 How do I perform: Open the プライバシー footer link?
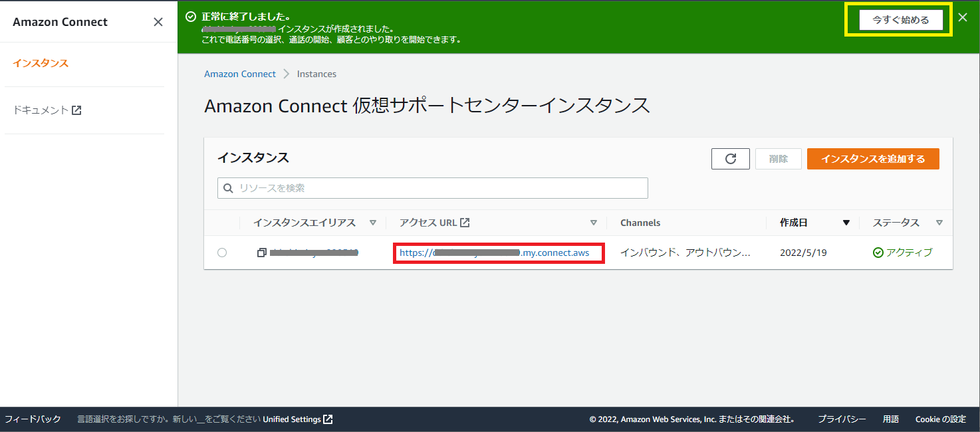click(x=842, y=419)
